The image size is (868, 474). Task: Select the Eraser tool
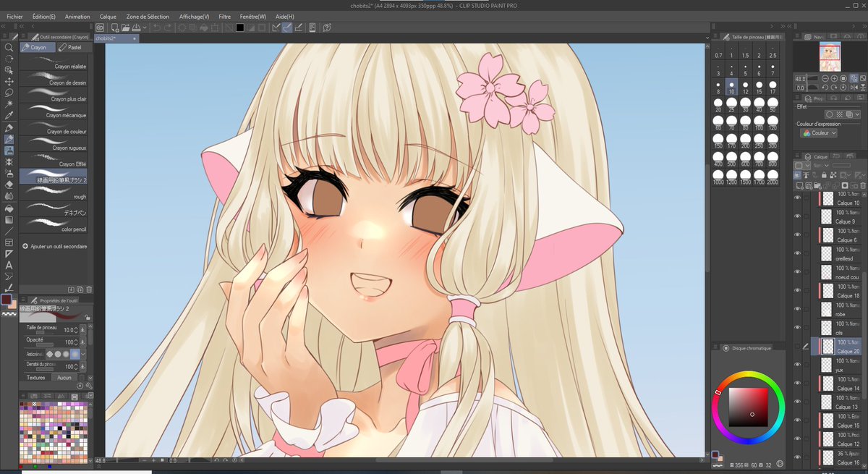point(9,185)
